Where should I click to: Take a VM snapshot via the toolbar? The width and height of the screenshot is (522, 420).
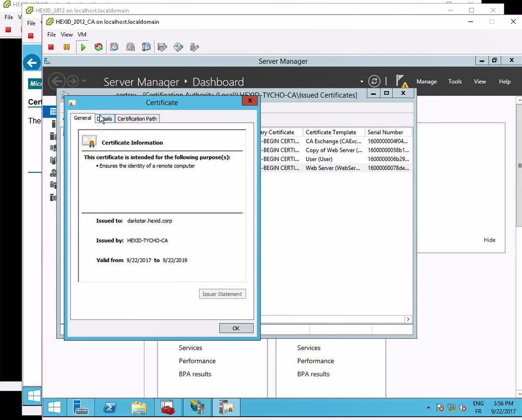[114, 47]
